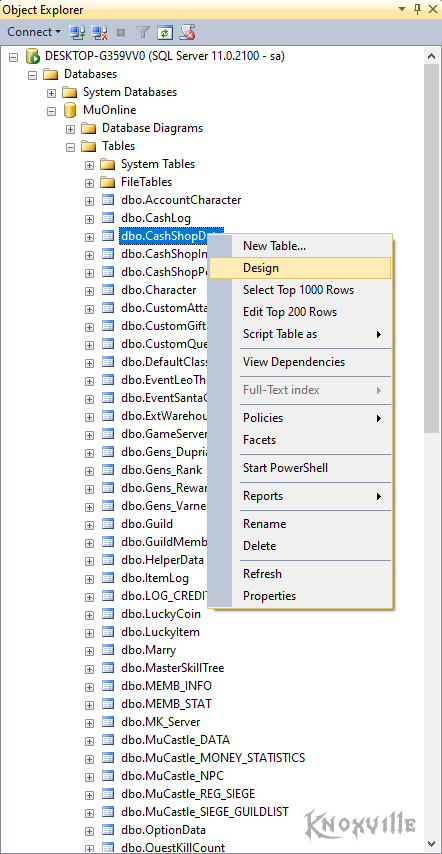This screenshot has height=854, width=442.
Task: Click the dbo.Guild table icon
Action: (x=108, y=524)
